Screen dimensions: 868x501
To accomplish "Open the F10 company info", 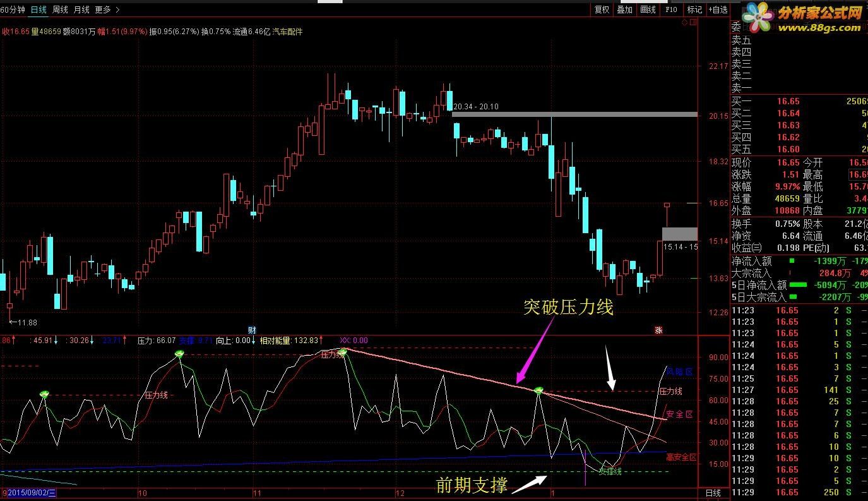I will click(671, 9).
